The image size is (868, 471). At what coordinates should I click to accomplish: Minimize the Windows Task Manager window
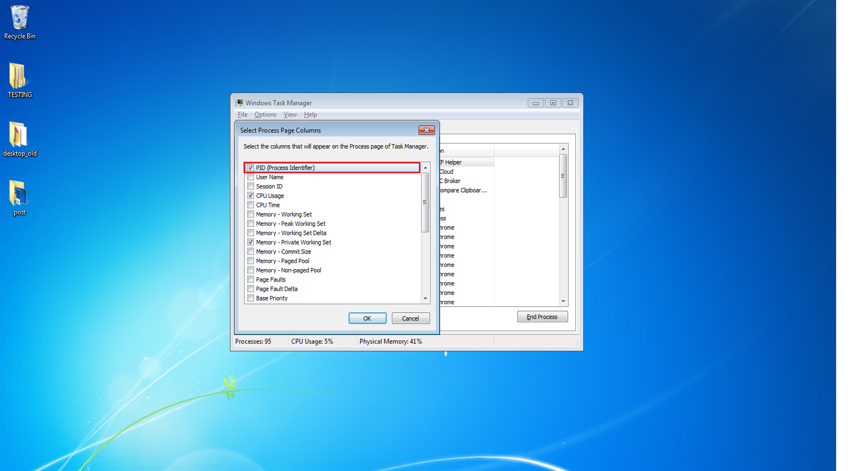point(536,102)
